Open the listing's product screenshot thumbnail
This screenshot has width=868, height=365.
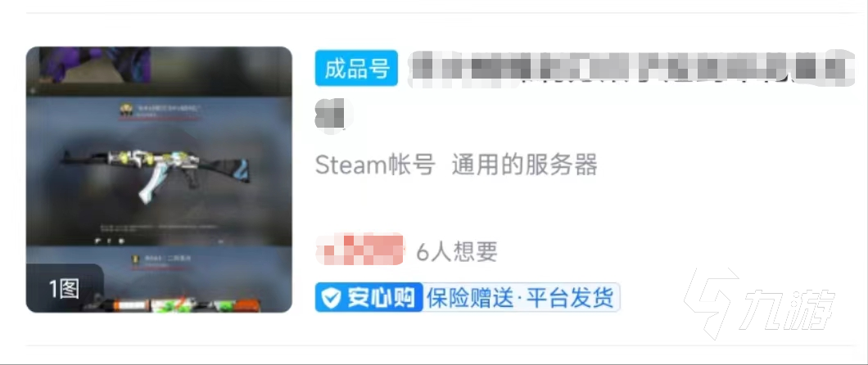tap(159, 180)
